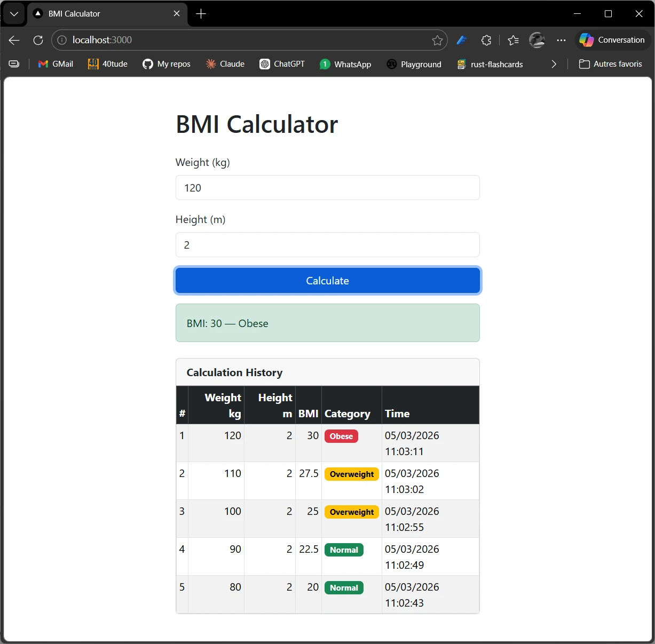View site information icon in address bar
Screen dimensions: 655x644
point(62,40)
